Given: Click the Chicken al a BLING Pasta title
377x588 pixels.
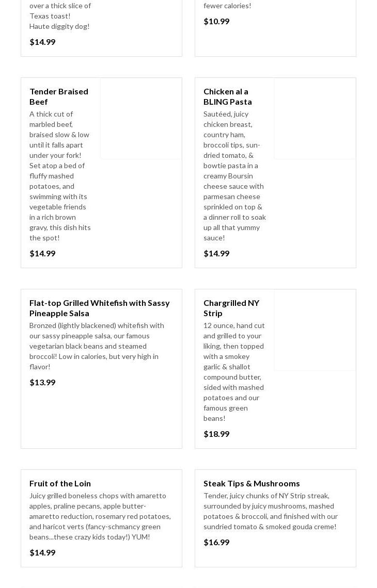Looking at the screenshot, I should pos(227,96).
